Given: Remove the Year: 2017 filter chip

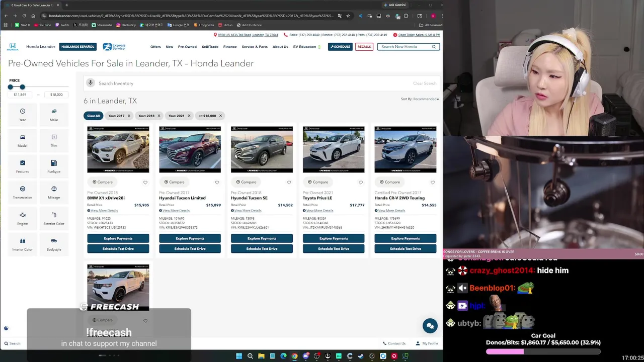Looking at the screenshot, I should 129,116.
